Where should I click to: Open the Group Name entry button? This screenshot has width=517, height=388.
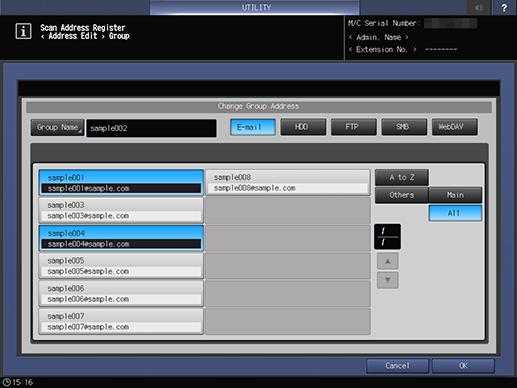click(x=57, y=128)
